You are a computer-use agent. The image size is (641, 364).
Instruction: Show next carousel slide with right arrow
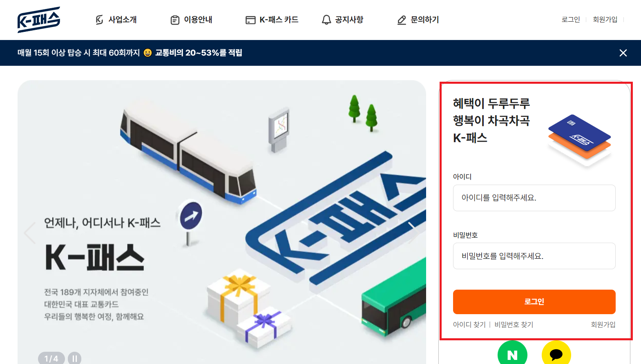click(413, 233)
